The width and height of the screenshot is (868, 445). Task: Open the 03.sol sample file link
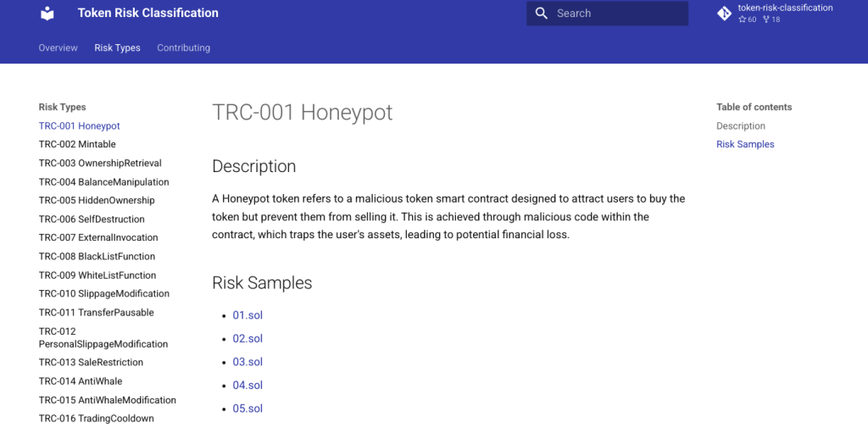(248, 362)
